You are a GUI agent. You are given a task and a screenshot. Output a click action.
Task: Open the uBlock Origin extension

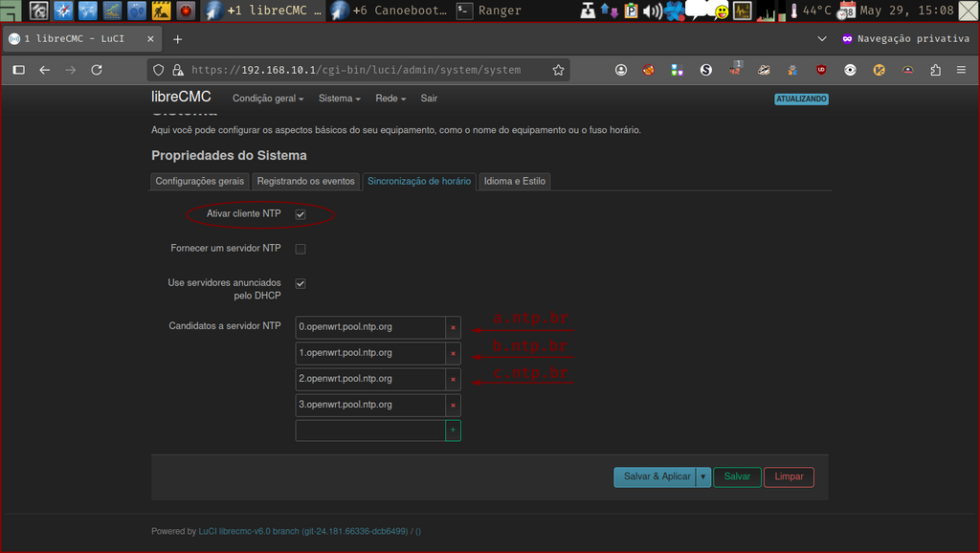821,70
